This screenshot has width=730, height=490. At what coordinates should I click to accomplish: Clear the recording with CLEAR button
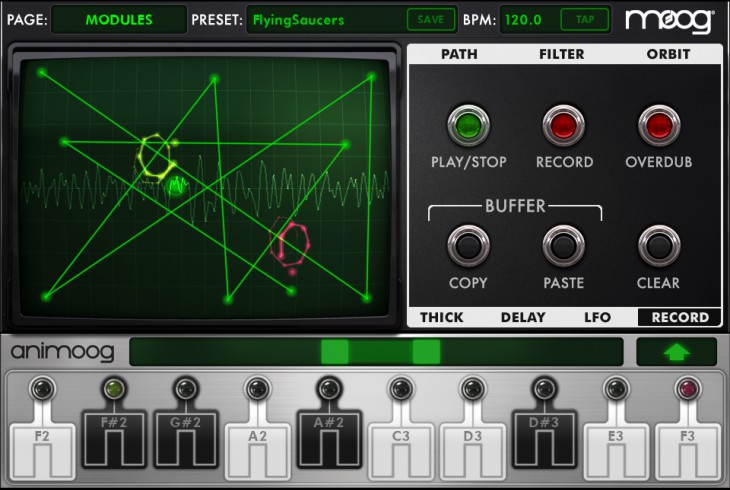[659, 246]
